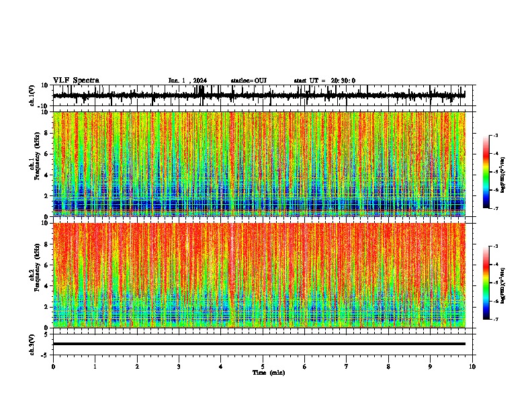The image size is (532, 411).
Task: Click the "6" kHz tick on ch.1 spectrogram
Action: (x=47, y=154)
